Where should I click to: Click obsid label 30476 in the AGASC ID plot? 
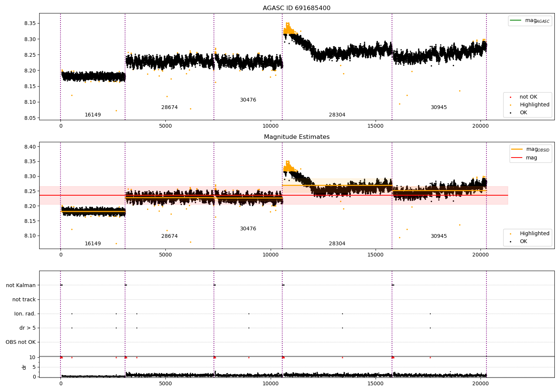tap(248, 100)
